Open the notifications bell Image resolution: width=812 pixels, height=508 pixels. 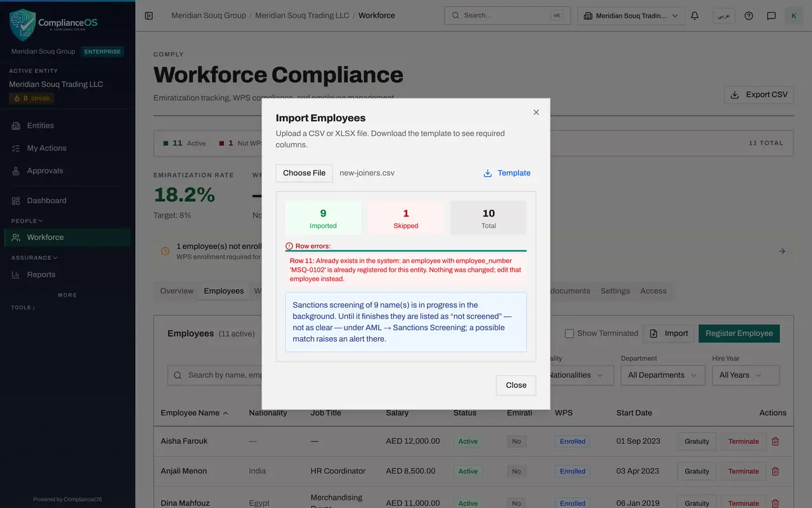[695, 16]
